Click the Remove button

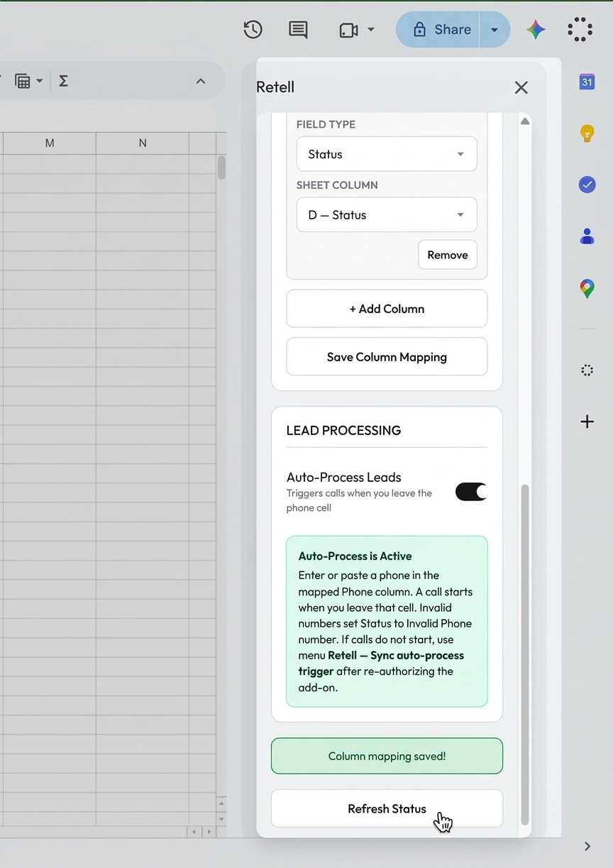[448, 255]
